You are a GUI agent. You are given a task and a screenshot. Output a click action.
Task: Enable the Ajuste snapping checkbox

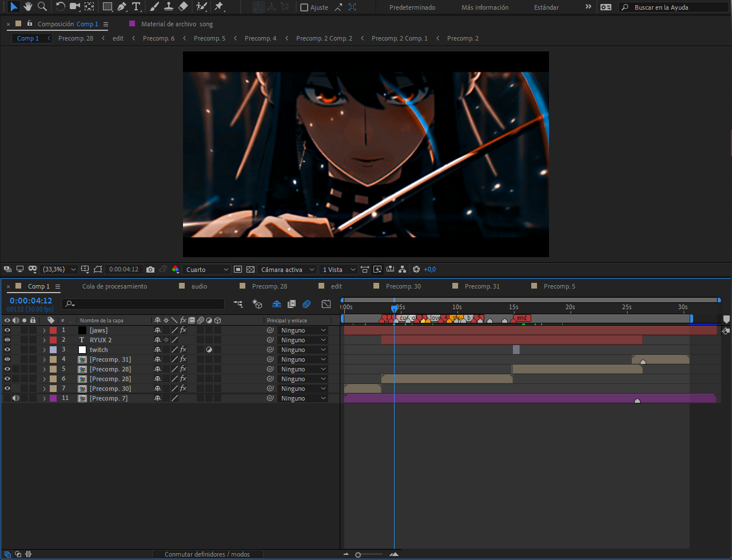pos(304,7)
